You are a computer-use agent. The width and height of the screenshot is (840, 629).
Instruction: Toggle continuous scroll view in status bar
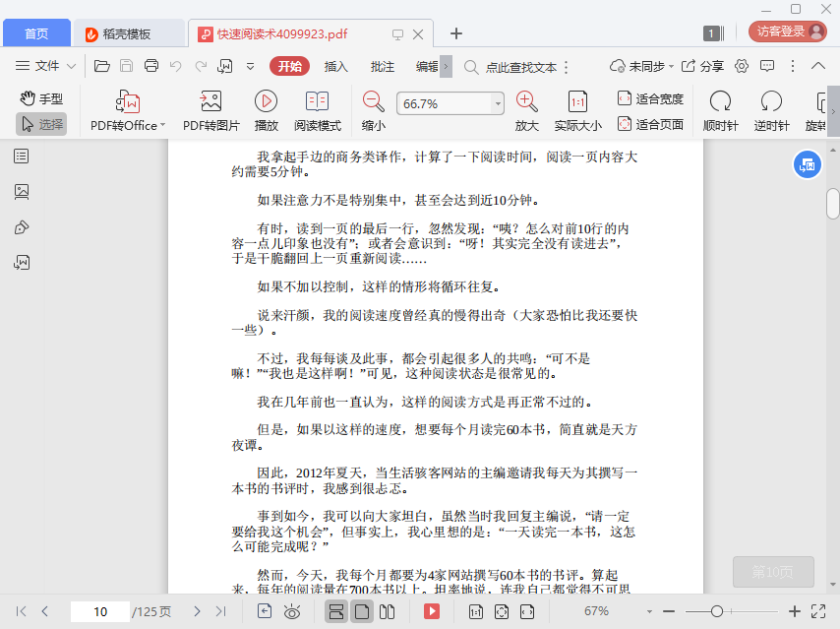[336, 611]
